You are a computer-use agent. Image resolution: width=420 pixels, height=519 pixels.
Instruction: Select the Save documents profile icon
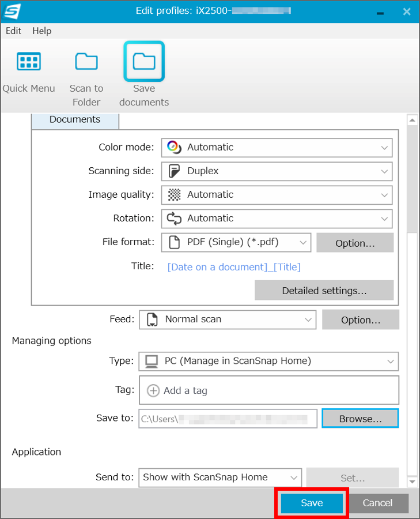point(144,62)
